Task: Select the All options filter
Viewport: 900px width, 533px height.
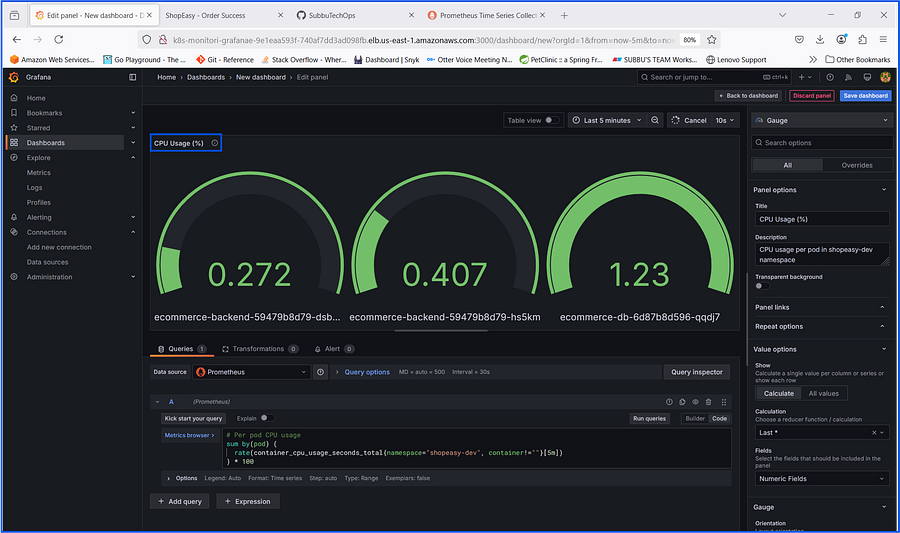Action: pos(787,165)
